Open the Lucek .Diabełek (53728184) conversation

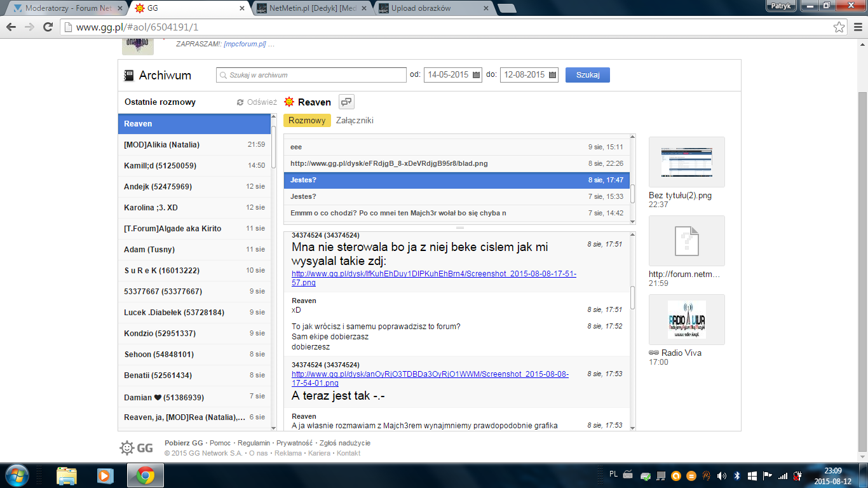[x=194, y=313]
